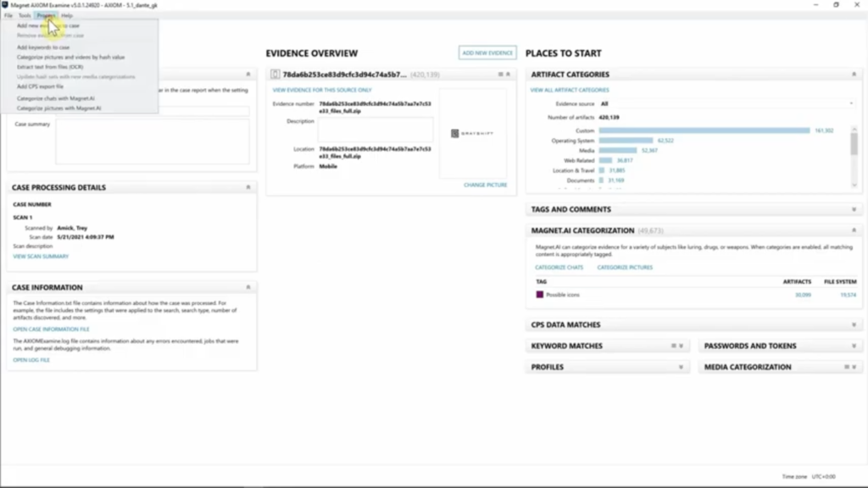This screenshot has width=868, height=488.
Task: Click MEDIA CATEGORIZATION options list icon
Action: [847, 367]
